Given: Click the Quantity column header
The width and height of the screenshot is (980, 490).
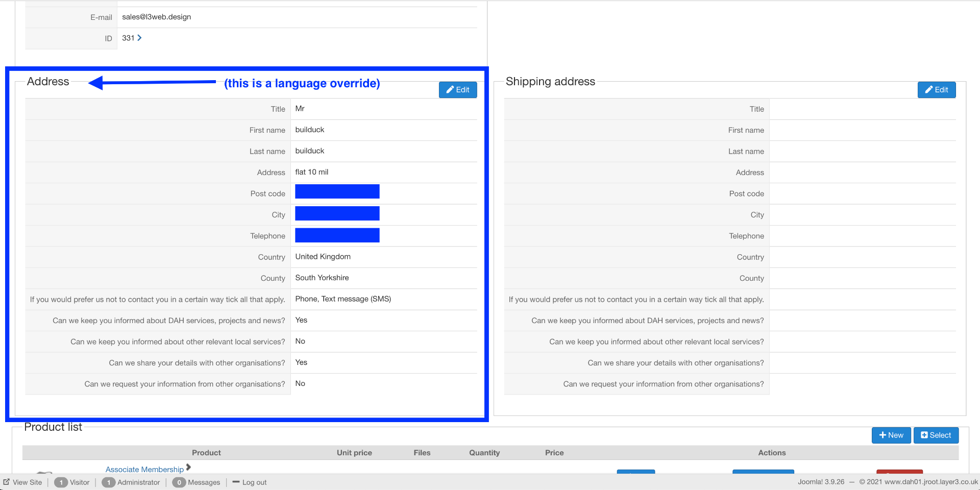Looking at the screenshot, I should click(484, 453).
